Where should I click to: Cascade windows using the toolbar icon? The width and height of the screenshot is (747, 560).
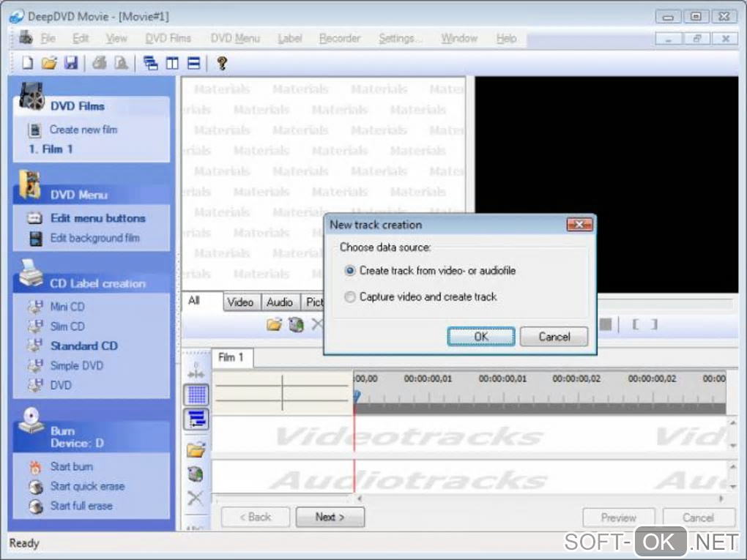point(151,63)
